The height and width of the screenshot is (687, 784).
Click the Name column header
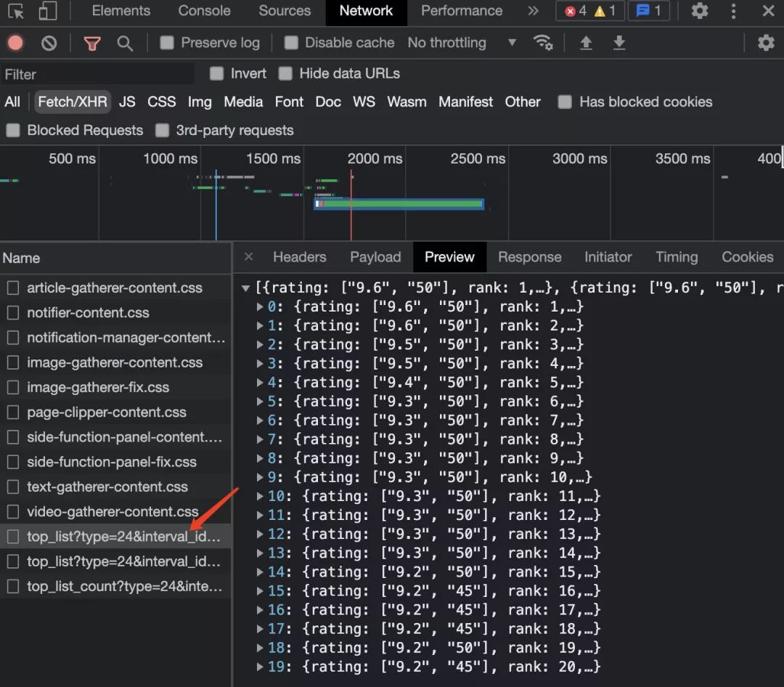click(x=115, y=259)
